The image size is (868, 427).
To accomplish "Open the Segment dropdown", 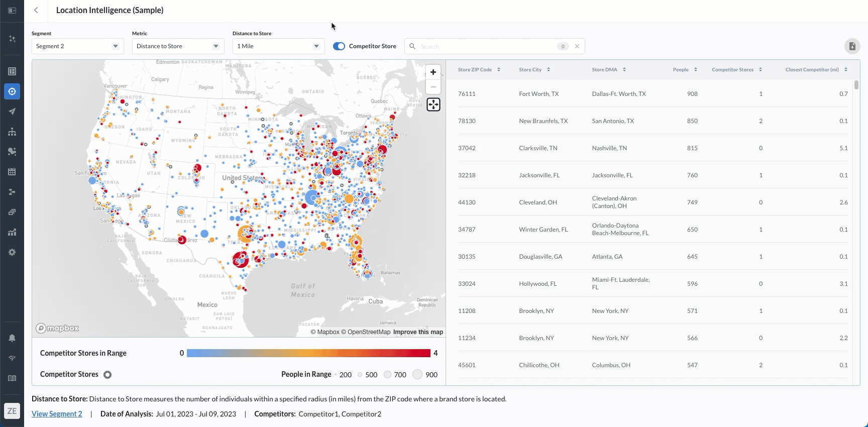I will [77, 46].
